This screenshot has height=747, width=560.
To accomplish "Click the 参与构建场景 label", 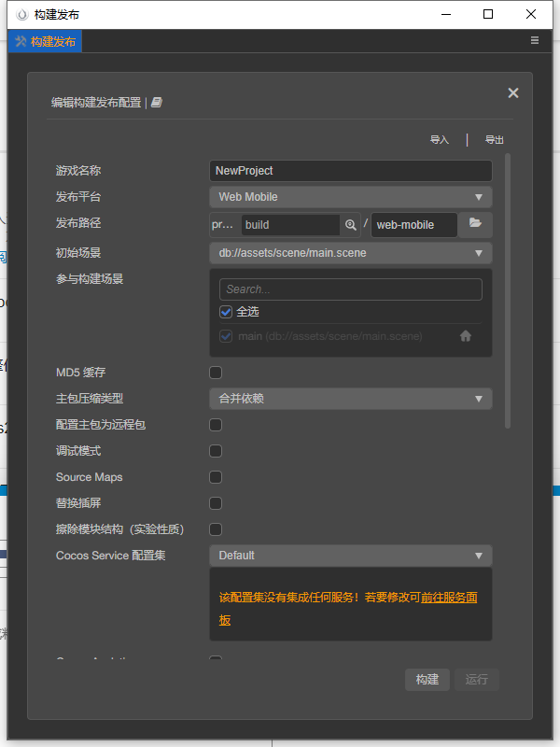I will tap(90, 279).
